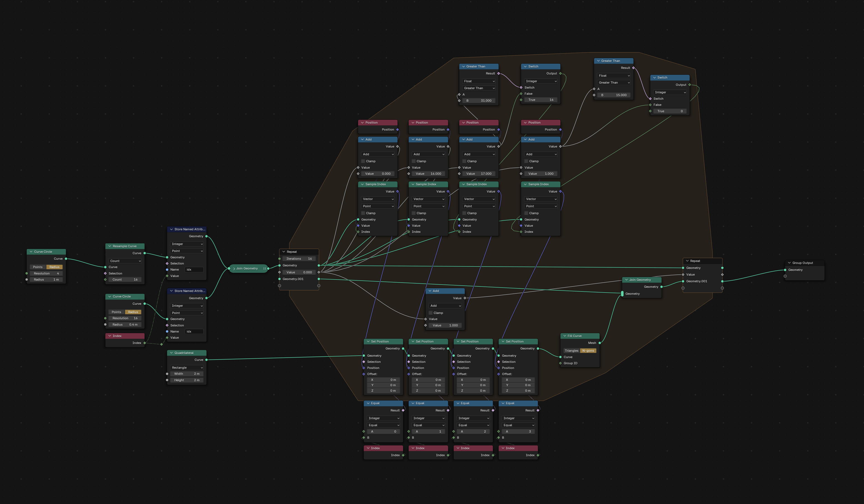The image size is (864, 504).
Task: Expand the collapsed Join Geometry node arrow
Action: [234, 269]
